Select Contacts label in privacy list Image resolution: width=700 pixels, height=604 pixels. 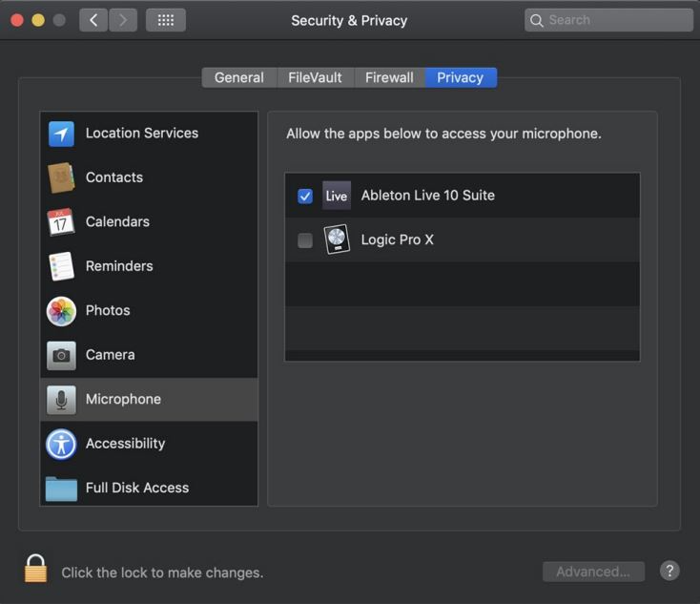[x=114, y=177]
